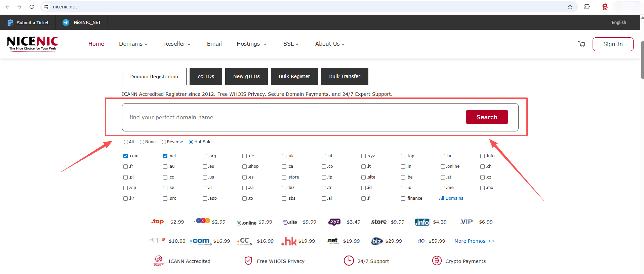Expand the Domains dropdown menu
This screenshot has height=274, width=644.
133,44
